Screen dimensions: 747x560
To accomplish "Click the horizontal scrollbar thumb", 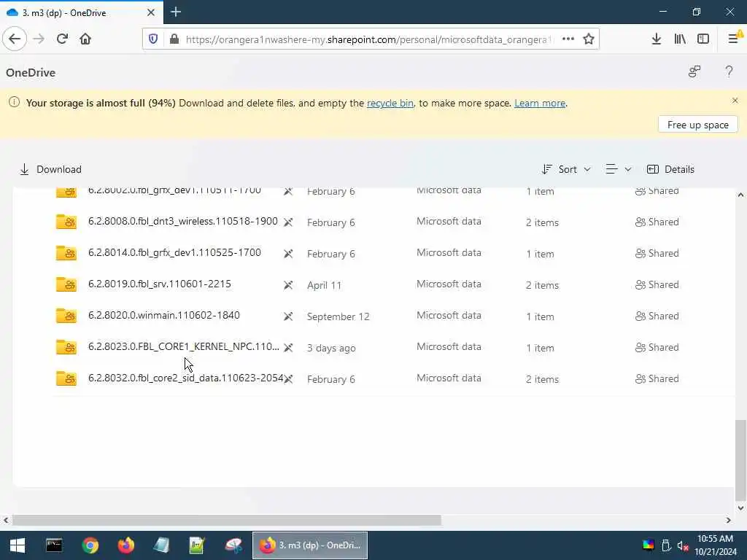I will (227, 520).
